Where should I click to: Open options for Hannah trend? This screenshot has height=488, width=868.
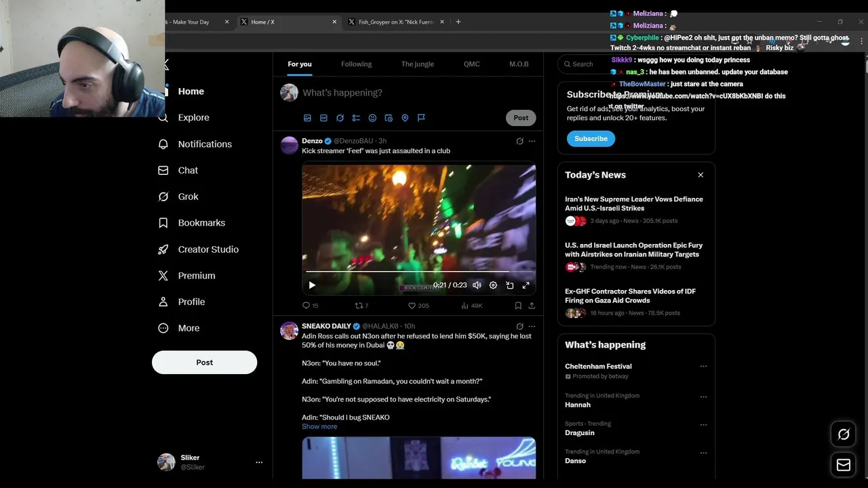(x=703, y=396)
